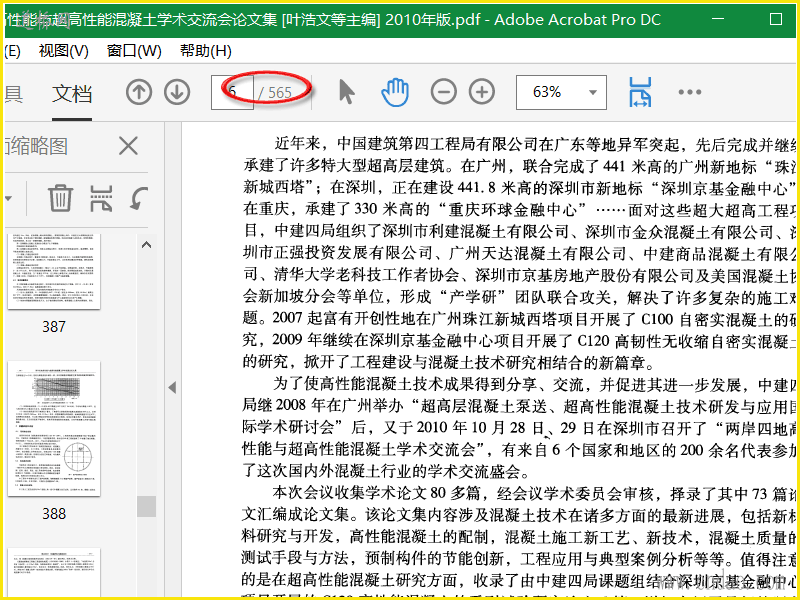Switch to the 文档 tab

(x=72, y=94)
